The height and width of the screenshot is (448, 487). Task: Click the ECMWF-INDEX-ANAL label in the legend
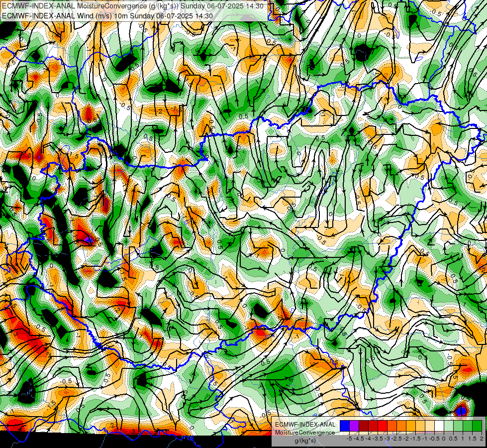[x=305, y=425]
